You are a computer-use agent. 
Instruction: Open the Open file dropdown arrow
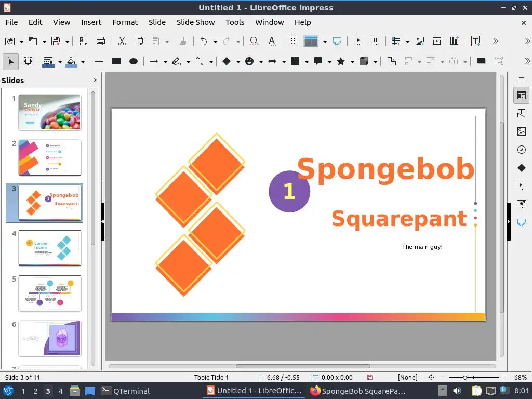coord(44,42)
